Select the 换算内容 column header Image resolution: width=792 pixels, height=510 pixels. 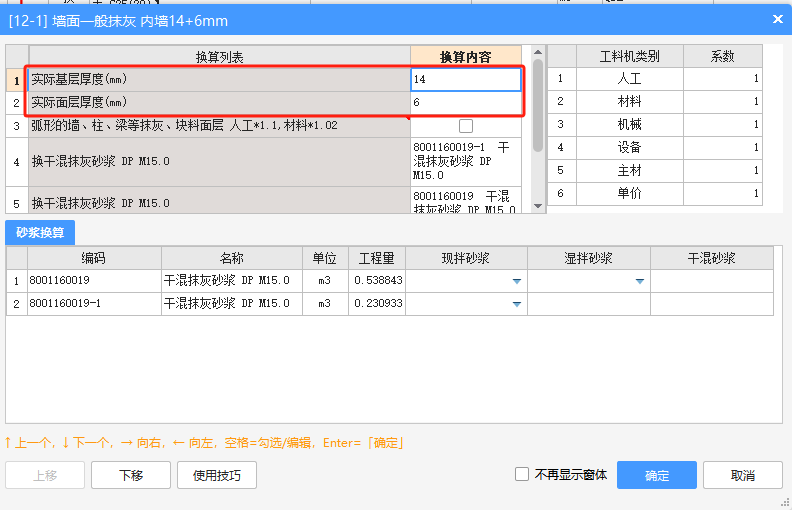point(466,57)
